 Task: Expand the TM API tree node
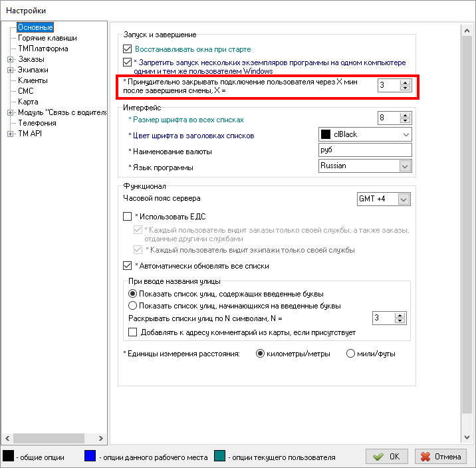click(11, 134)
